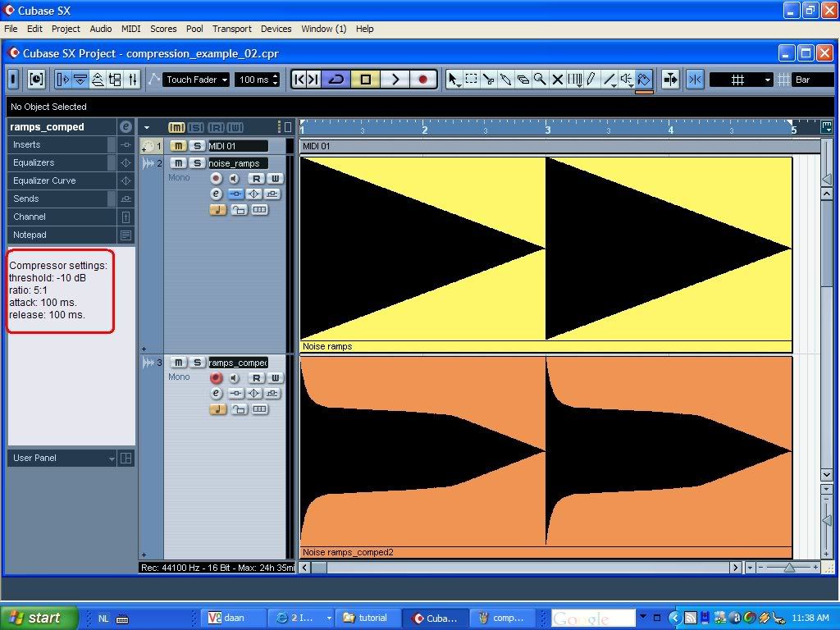Show the Overview strip
Image resolution: width=840 pixels, height=630 pixels.
[x=98, y=80]
